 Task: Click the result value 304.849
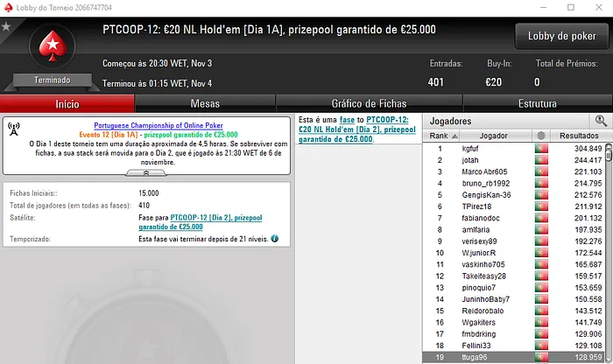(588, 149)
